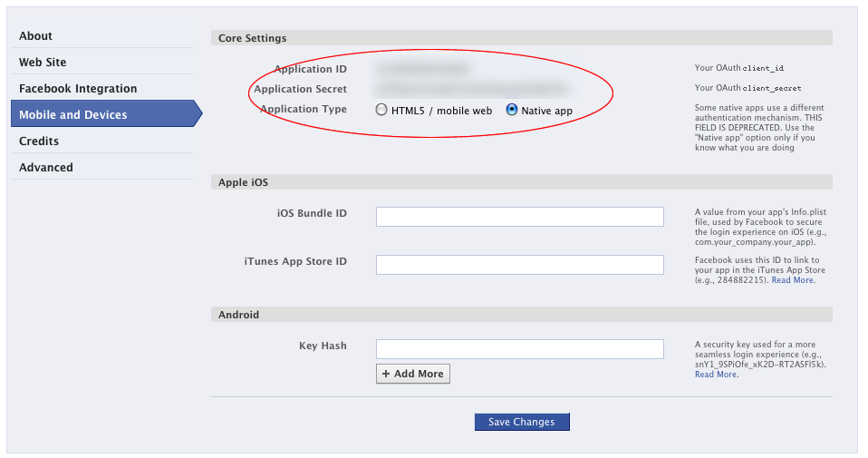Click the Apple iOS section header
Image resolution: width=868 pixels, height=458 pixels.
(x=522, y=182)
